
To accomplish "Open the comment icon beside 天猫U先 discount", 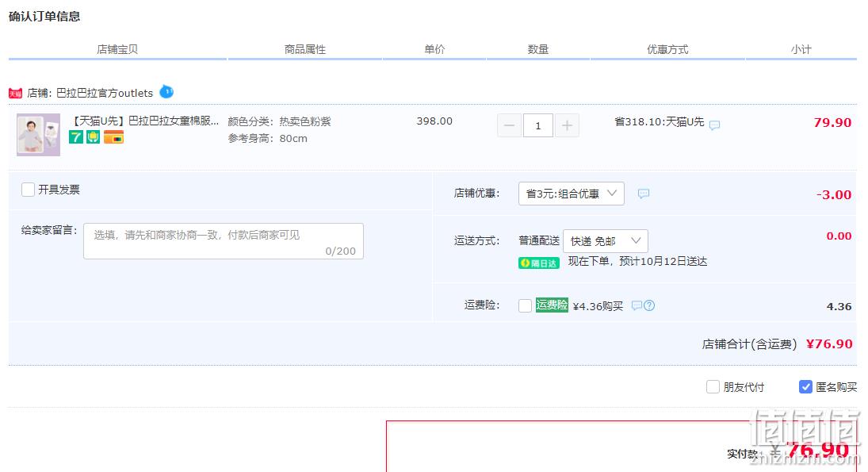I will [715, 125].
